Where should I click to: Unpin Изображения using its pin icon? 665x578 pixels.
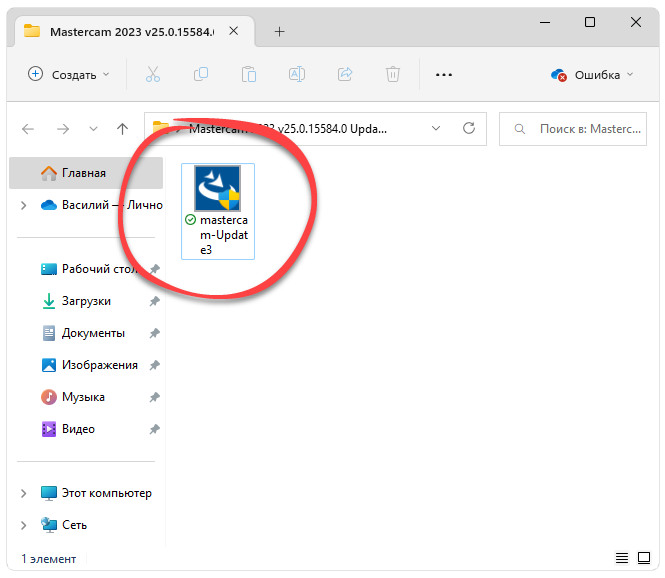[x=154, y=365]
